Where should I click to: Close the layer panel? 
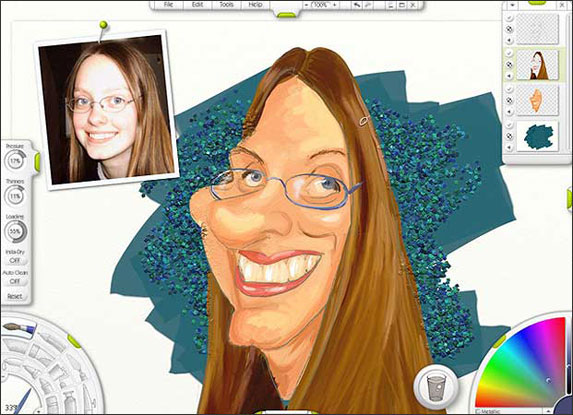tap(561, 5)
